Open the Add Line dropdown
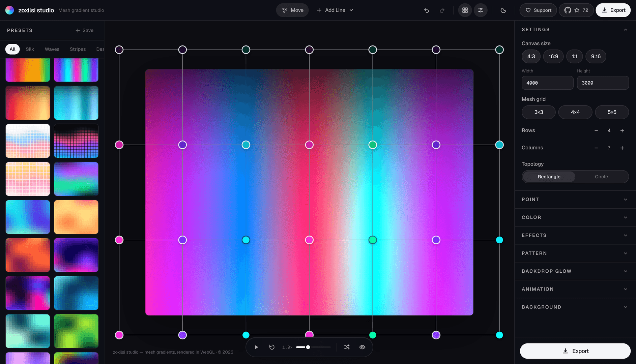Viewport: 636px width, 364px height. click(x=335, y=10)
